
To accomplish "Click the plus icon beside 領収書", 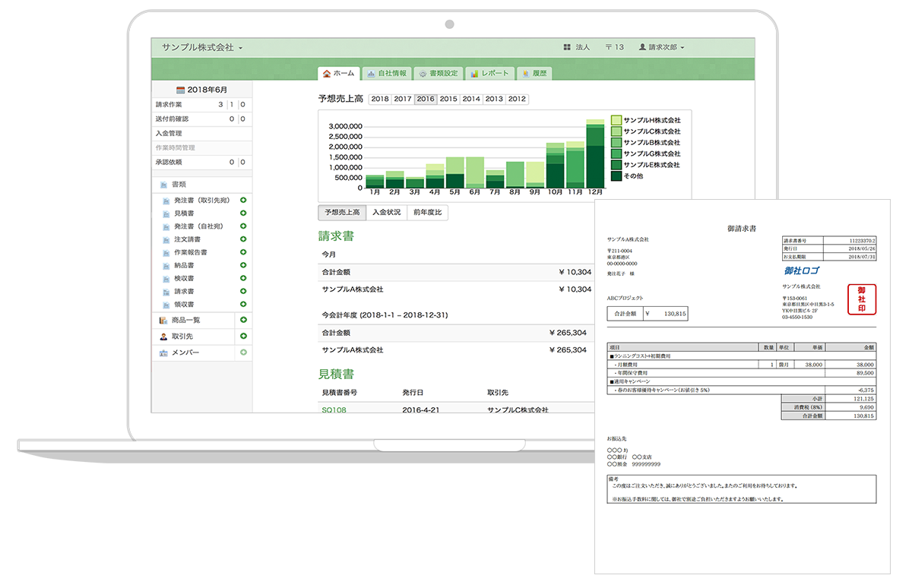I will pos(243,304).
